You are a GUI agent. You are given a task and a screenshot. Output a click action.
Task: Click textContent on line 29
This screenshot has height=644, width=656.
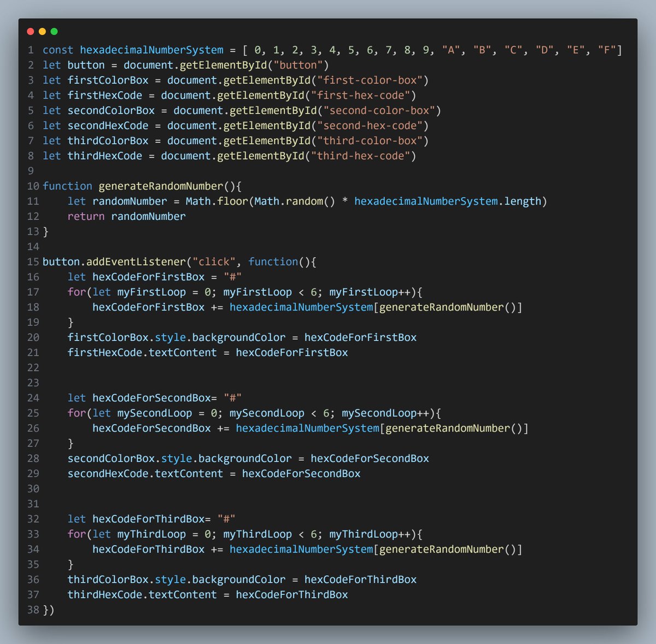pos(189,474)
